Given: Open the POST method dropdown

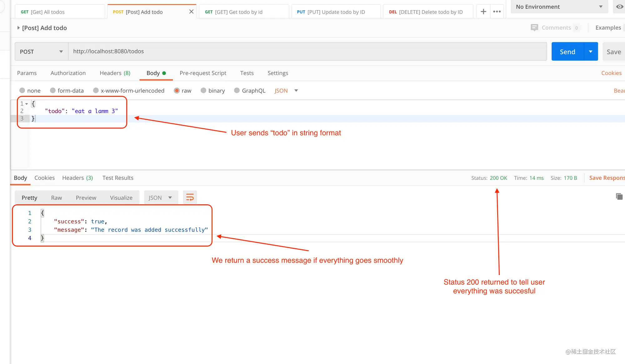Looking at the screenshot, I should [42, 52].
